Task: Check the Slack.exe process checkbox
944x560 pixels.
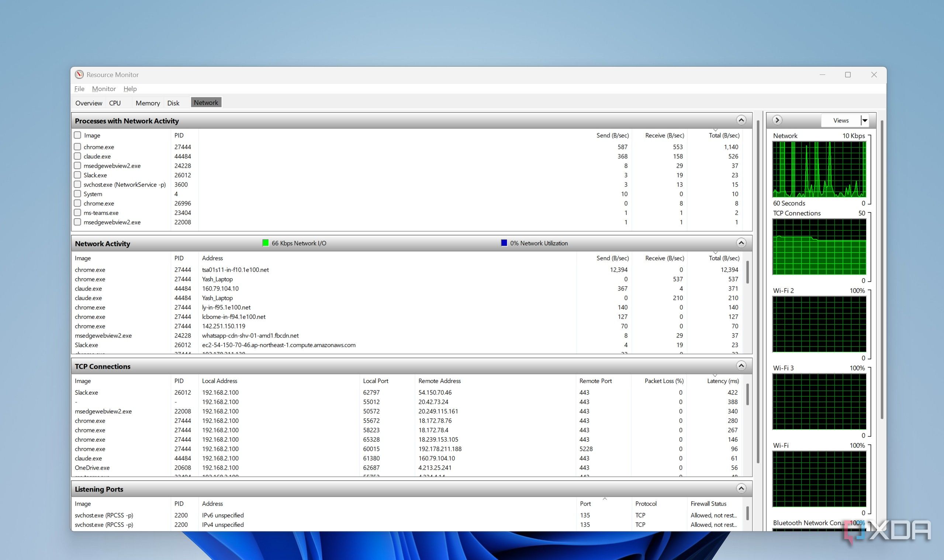Action: click(77, 175)
